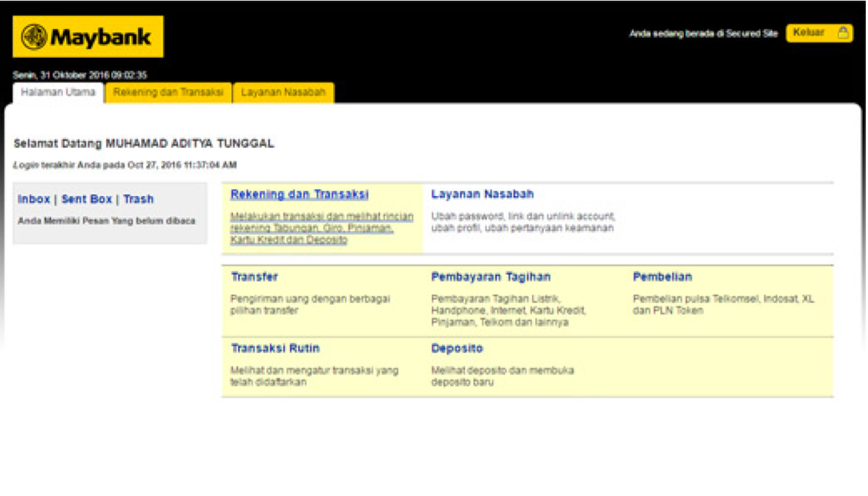This screenshot has width=868, height=496.
Task: Open the Transfer menu link
Action: (254, 277)
